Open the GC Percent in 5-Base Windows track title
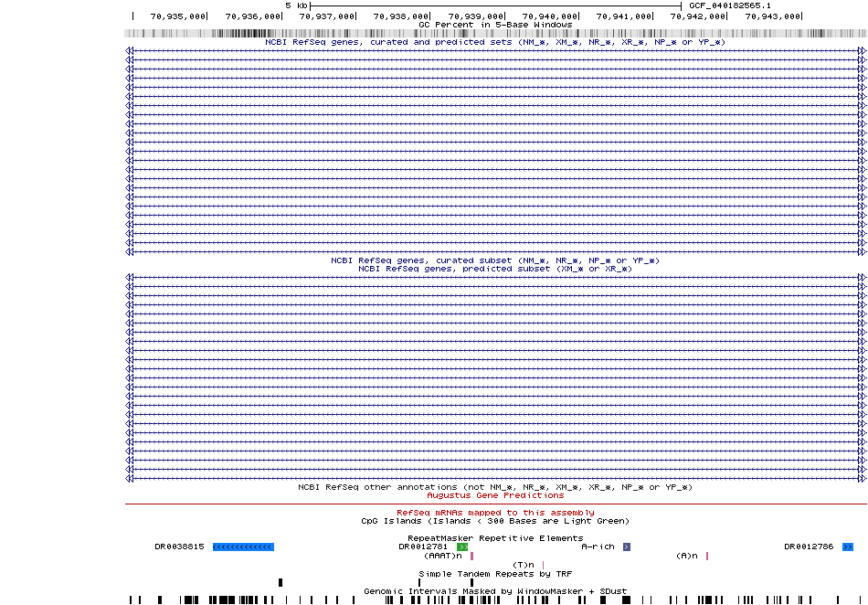The width and height of the screenshot is (868, 605). pyautogui.click(x=495, y=25)
